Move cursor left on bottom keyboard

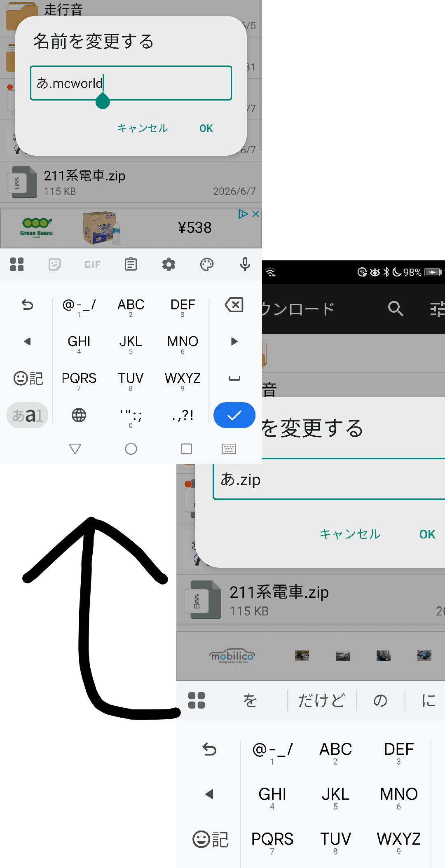209,794
